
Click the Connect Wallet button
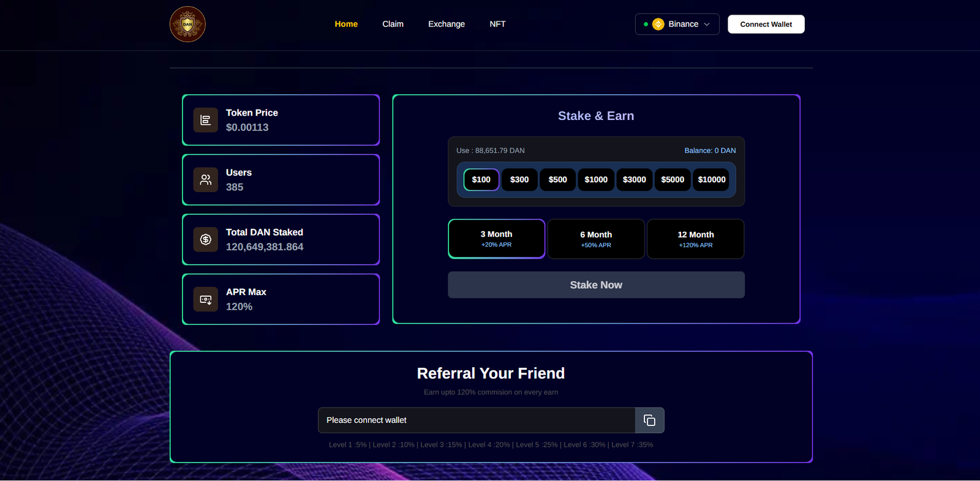coord(766,24)
